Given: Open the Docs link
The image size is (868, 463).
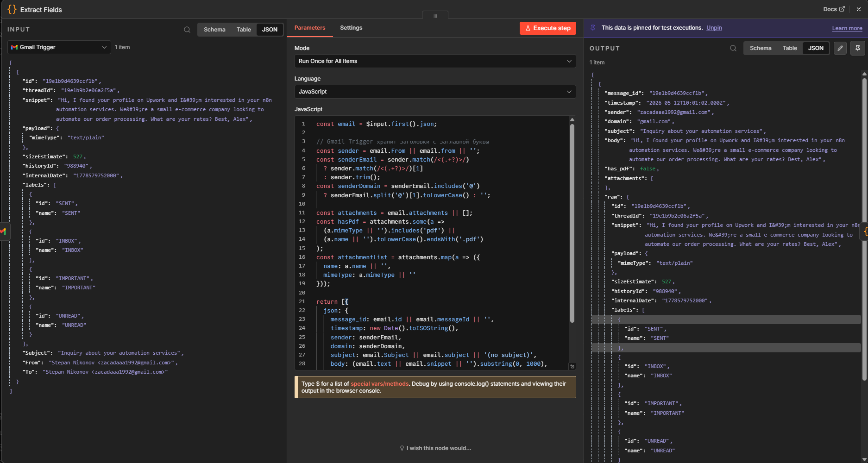Looking at the screenshot, I should [834, 9].
